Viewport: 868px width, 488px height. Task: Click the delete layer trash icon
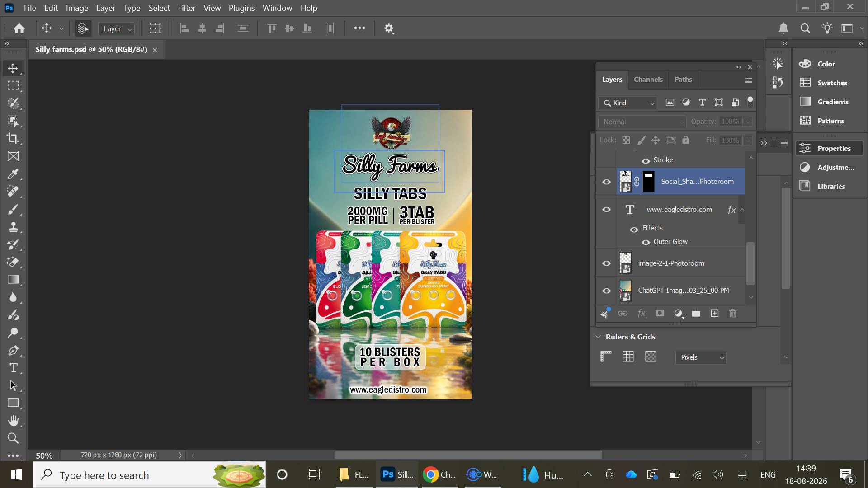pos(733,313)
